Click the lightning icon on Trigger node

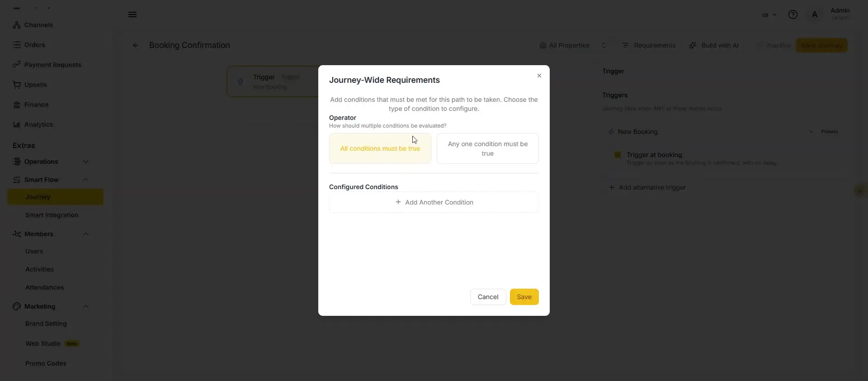241,82
